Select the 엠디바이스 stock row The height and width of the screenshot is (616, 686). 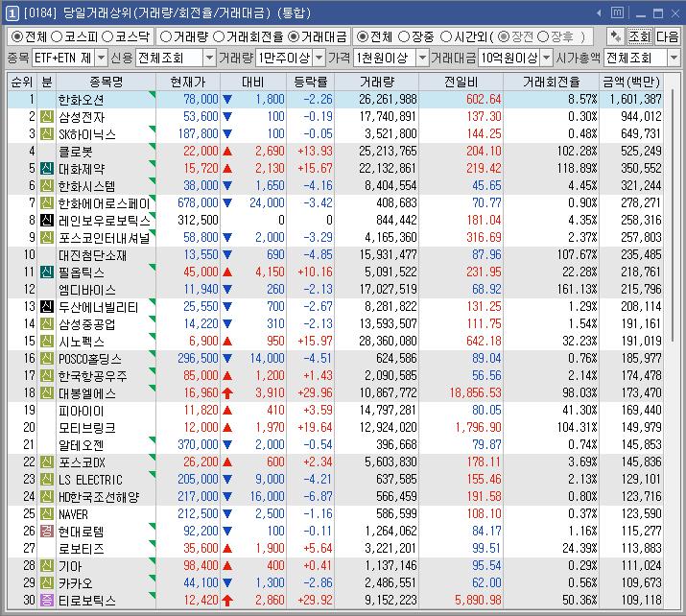click(335, 290)
